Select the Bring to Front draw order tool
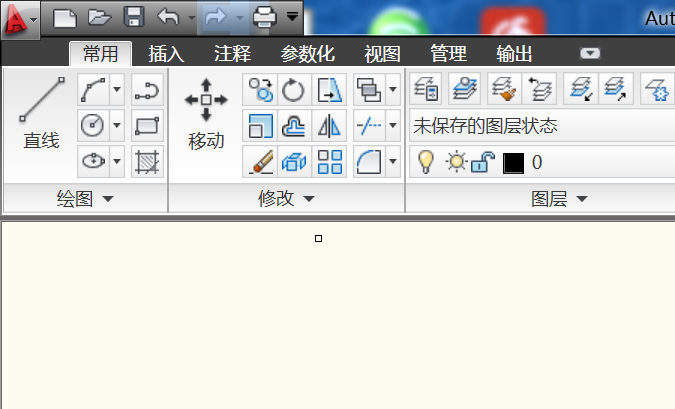The height and width of the screenshot is (409, 675). (x=369, y=90)
